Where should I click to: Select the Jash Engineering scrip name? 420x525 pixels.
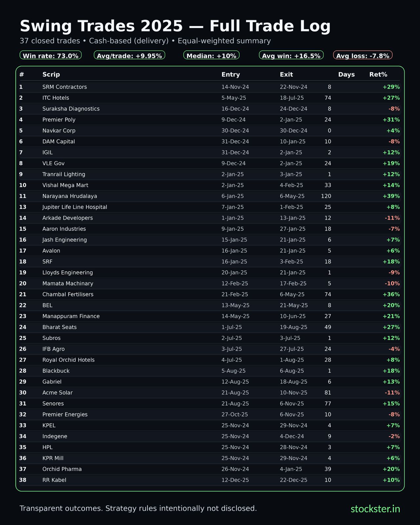click(65, 240)
